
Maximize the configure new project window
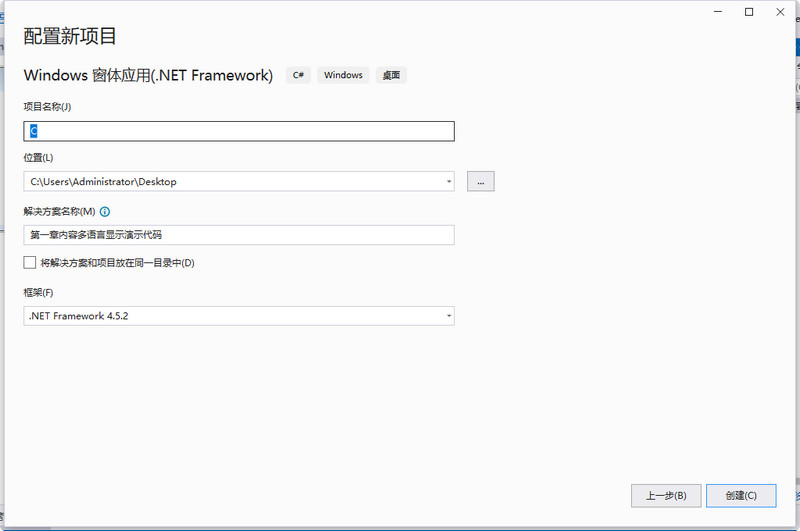(749, 12)
